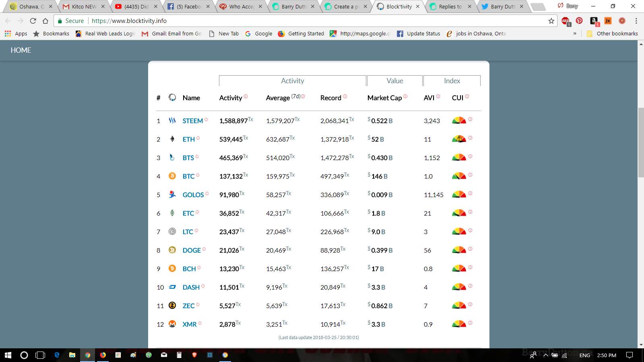Viewport: 644px width, 362px height.
Task: Show hidden bookmarks with the chevron
Action: click(x=575, y=33)
